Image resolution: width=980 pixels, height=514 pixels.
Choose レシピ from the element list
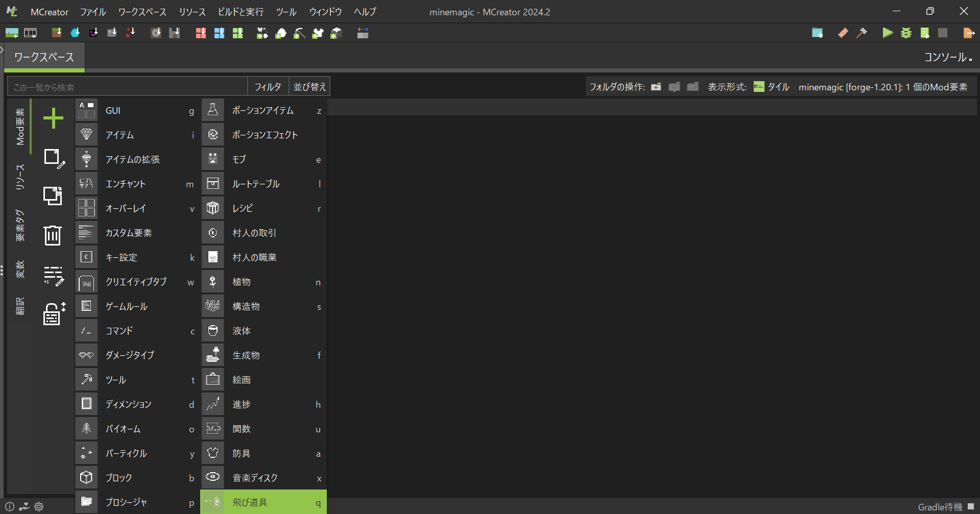click(264, 208)
